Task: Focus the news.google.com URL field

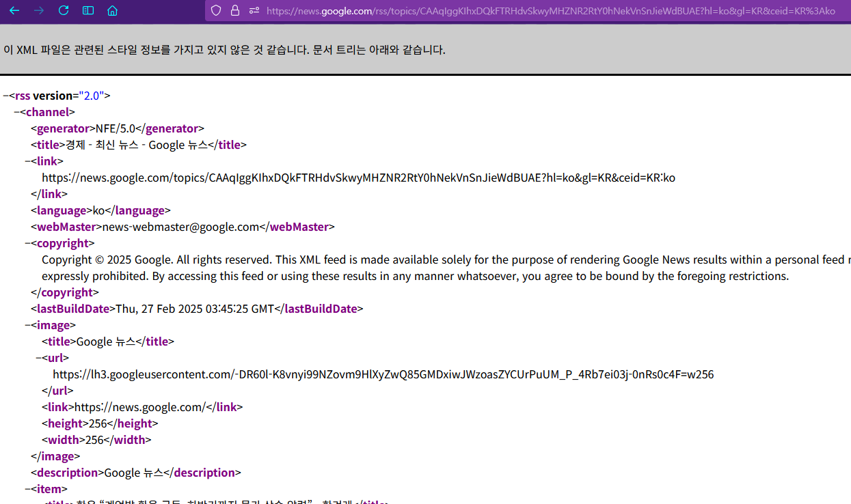Action: [550, 10]
